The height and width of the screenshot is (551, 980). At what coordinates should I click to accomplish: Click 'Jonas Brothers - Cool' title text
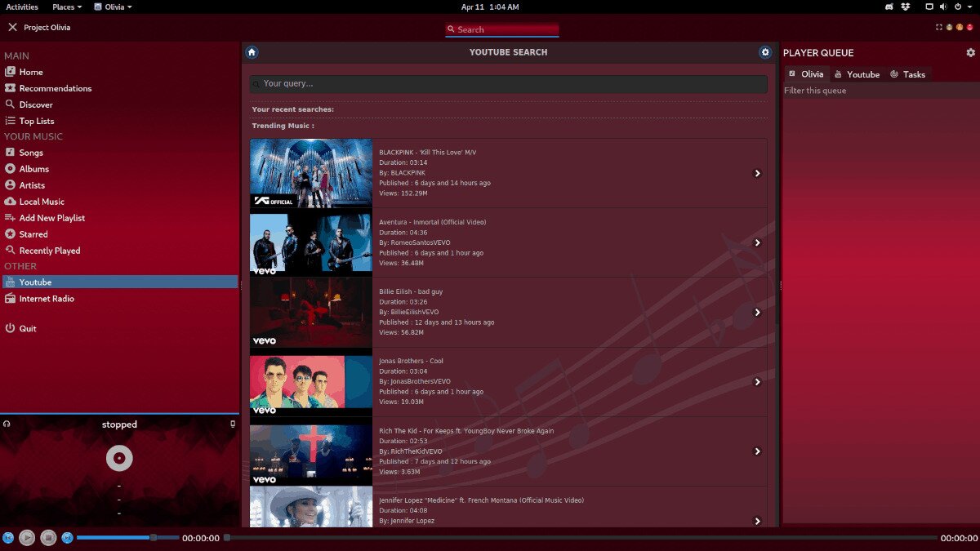tap(412, 361)
